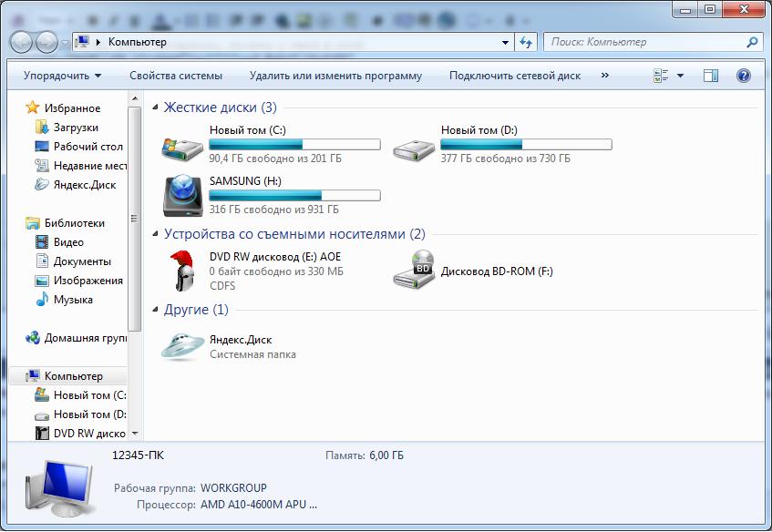Viewport: 772px width, 532px height.
Task: Click the AMD A10-4600M APU processor text
Action: coord(259,505)
